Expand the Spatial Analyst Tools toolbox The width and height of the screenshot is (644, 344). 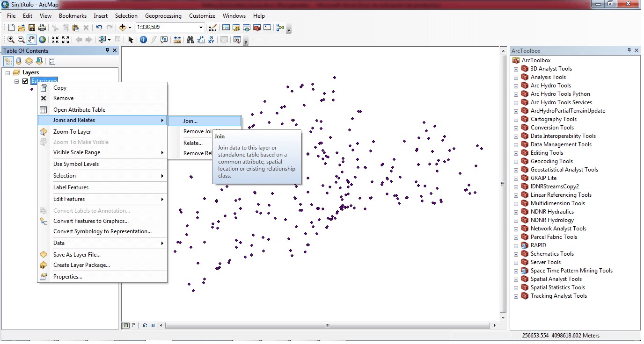point(516,279)
